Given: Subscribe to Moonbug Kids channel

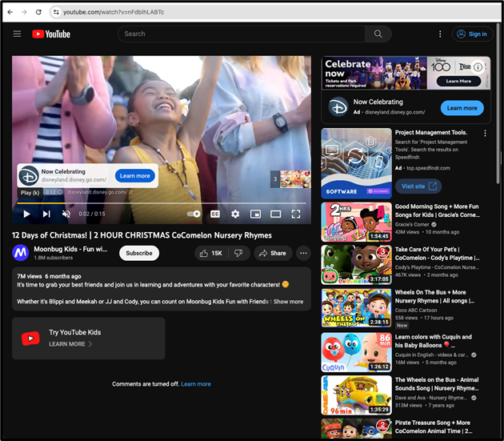Looking at the screenshot, I should click(139, 253).
